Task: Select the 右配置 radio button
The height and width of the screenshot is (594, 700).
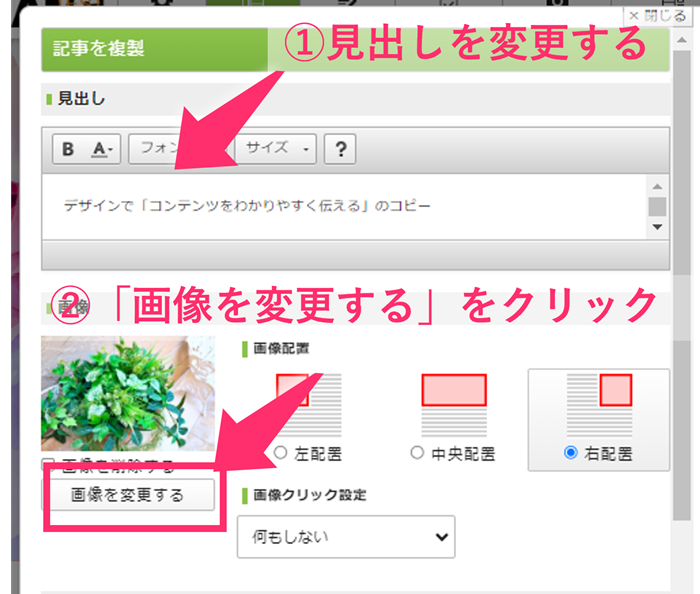Action: tap(571, 453)
